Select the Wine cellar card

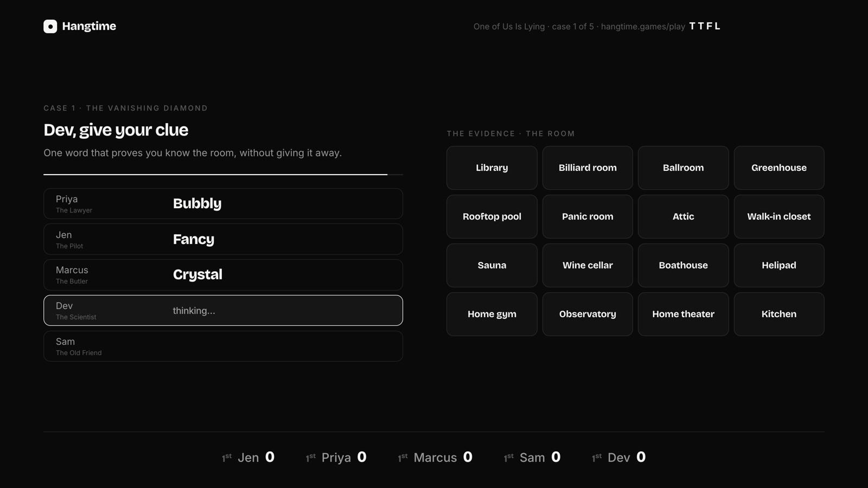(x=588, y=265)
